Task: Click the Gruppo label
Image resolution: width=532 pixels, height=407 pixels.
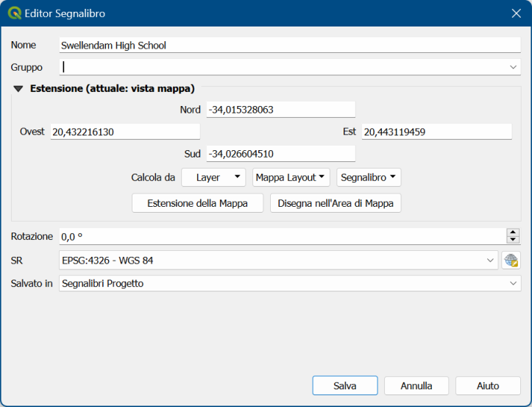Action: click(26, 67)
